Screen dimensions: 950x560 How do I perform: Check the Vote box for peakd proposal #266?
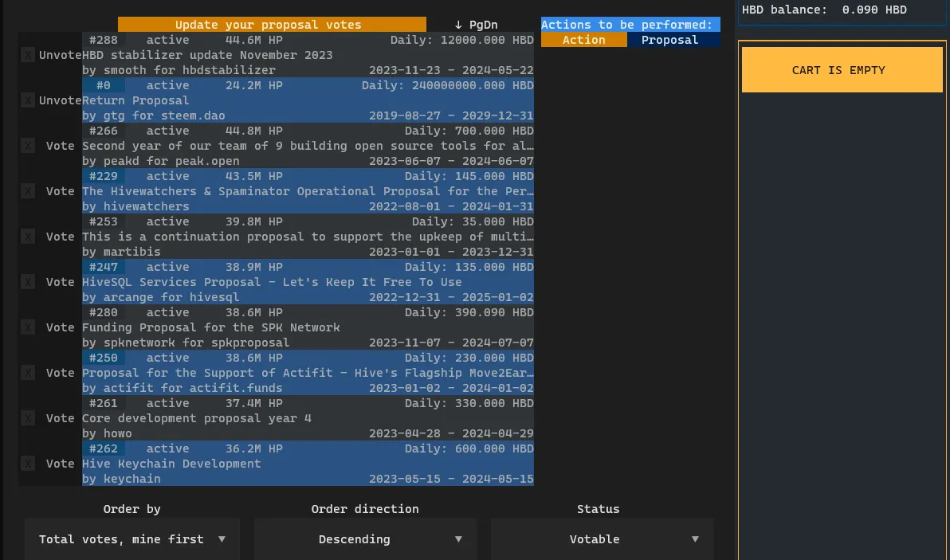point(28,146)
